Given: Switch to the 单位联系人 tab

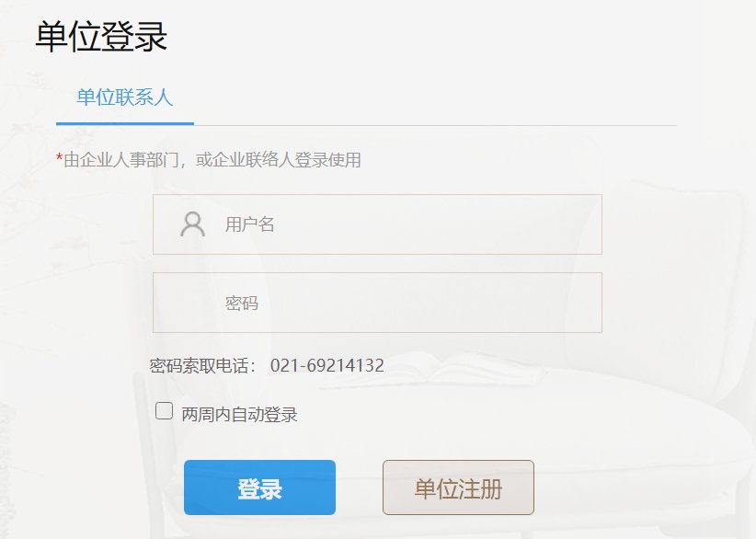Looking at the screenshot, I should [125, 97].
